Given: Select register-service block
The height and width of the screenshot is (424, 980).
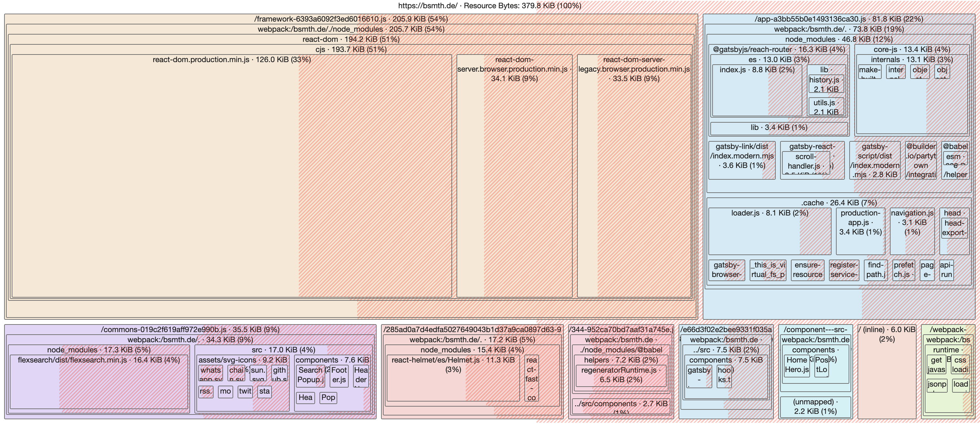Looking at the screenshot, I should coord(844,270).
